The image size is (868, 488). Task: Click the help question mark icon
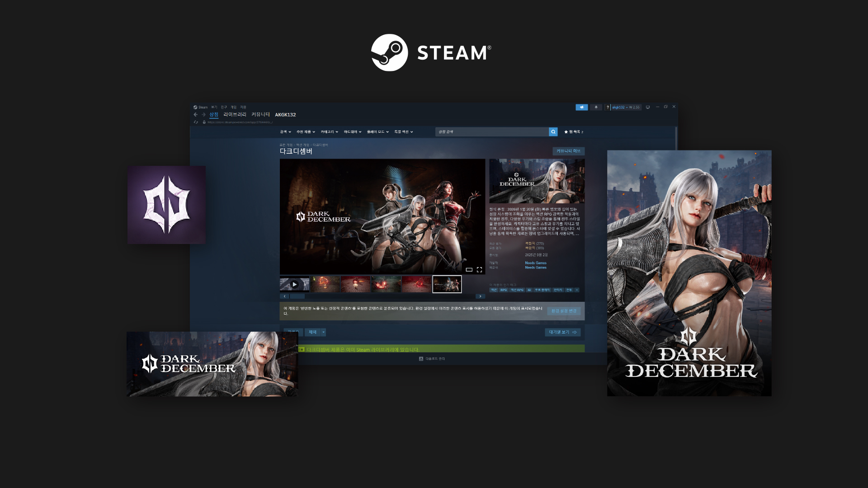608,108
